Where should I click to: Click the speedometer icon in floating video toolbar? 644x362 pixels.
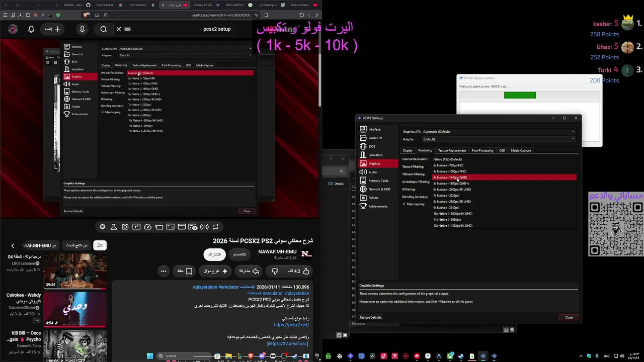click(147, 227)
